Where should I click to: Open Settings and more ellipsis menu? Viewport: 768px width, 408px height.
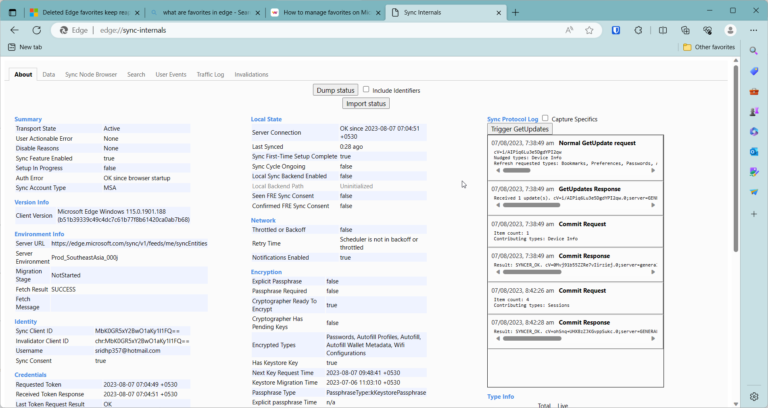click(754, 30)
